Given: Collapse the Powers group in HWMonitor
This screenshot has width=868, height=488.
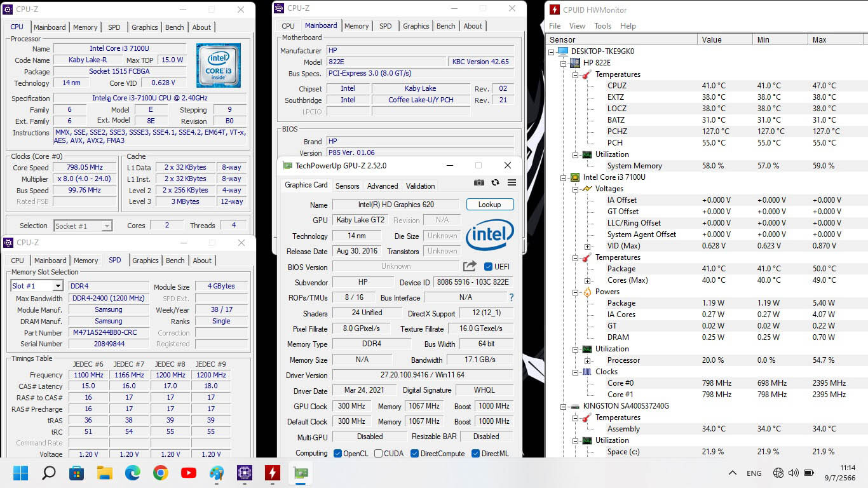Looking at the screenshot, I should (x=575, y=292).
